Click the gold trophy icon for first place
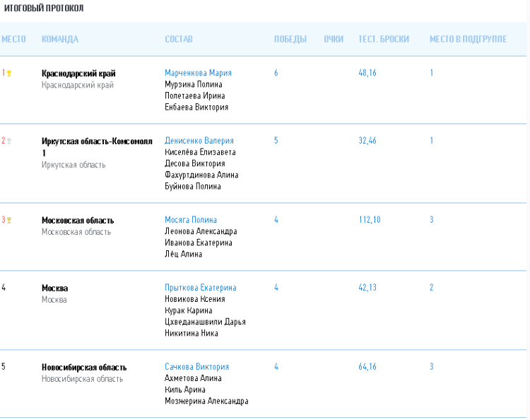 tap(9, 74)
